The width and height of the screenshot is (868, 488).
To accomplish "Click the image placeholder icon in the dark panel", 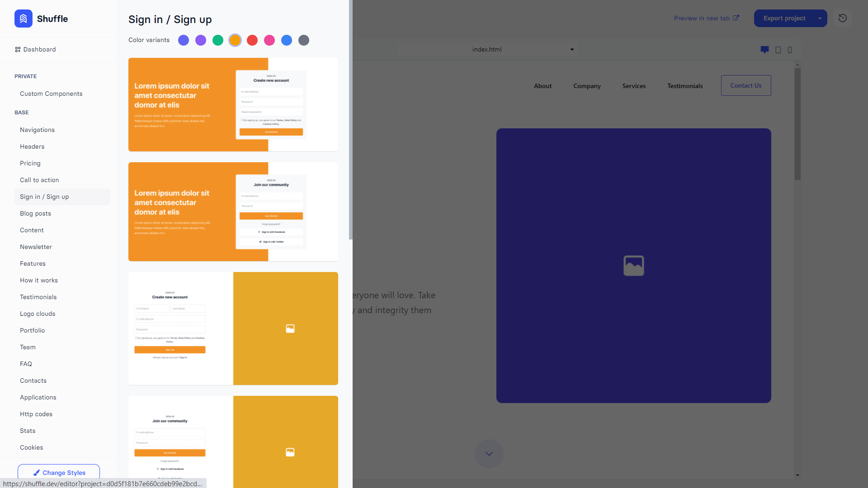I will (x=633, y=265).
